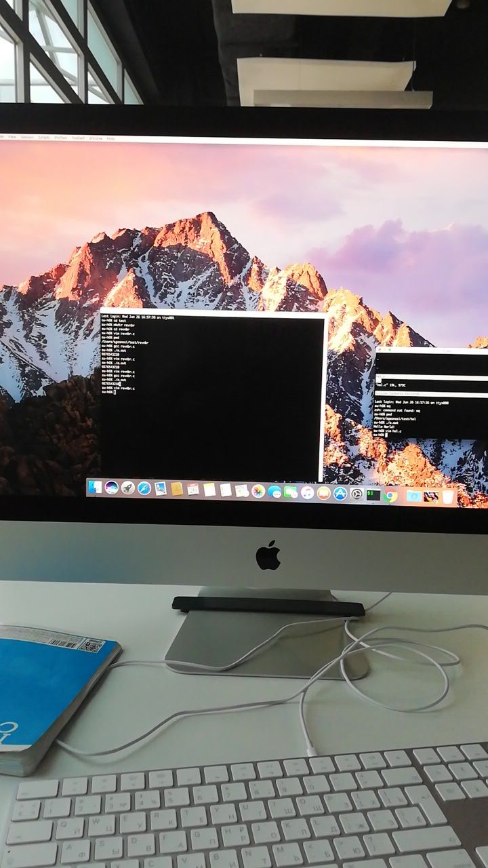Image resolution: width=488 pixels, height=868 pixels.
Task: Open the View menu in menu bar
Action: tap(12, 138)
